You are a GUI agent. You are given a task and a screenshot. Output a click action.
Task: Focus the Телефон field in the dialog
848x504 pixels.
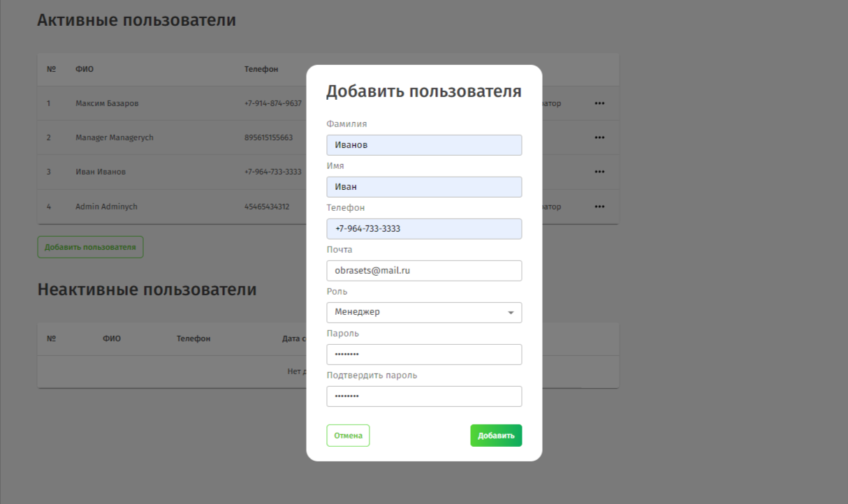[x=424, y=229]
